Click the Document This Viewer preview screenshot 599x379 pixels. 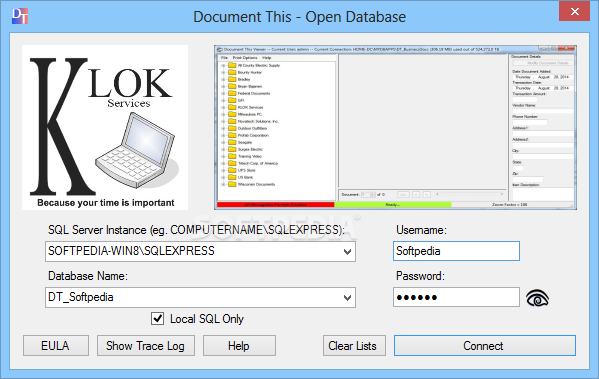(x=395, y=127)
